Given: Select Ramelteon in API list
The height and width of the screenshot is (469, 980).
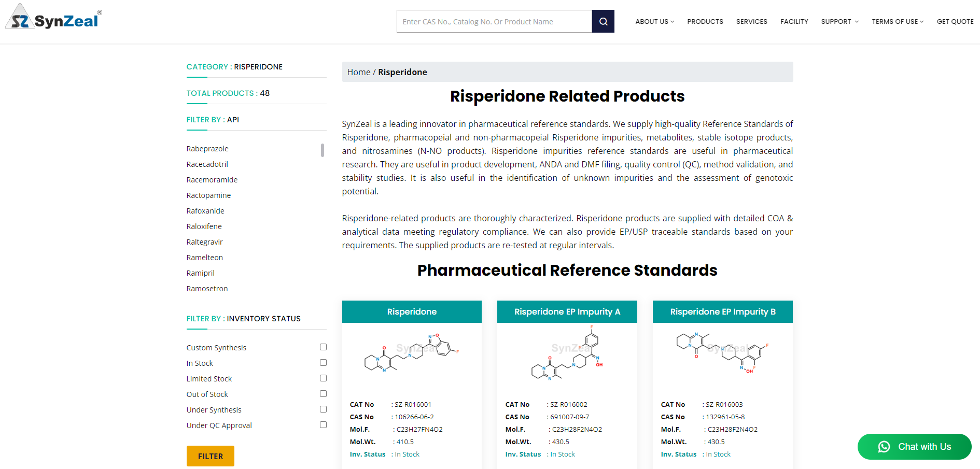Looking at the screenshot, I should tap(204, 258).
